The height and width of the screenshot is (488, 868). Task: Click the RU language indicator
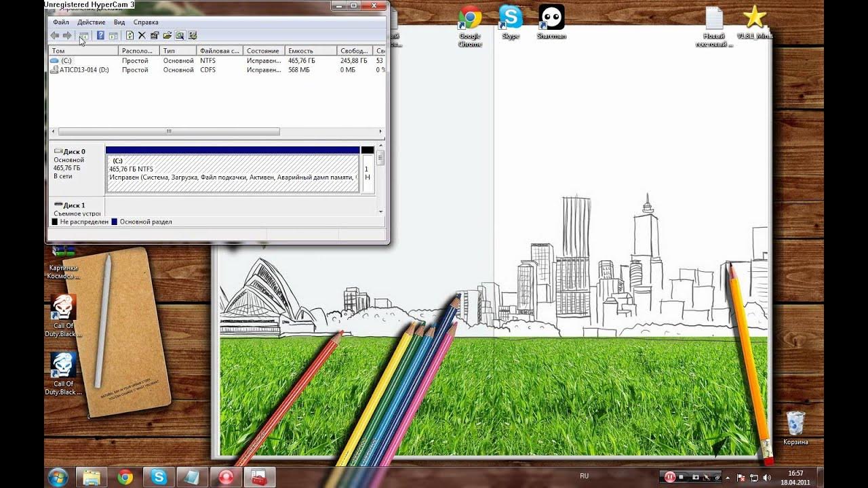[x=585, y=476]
